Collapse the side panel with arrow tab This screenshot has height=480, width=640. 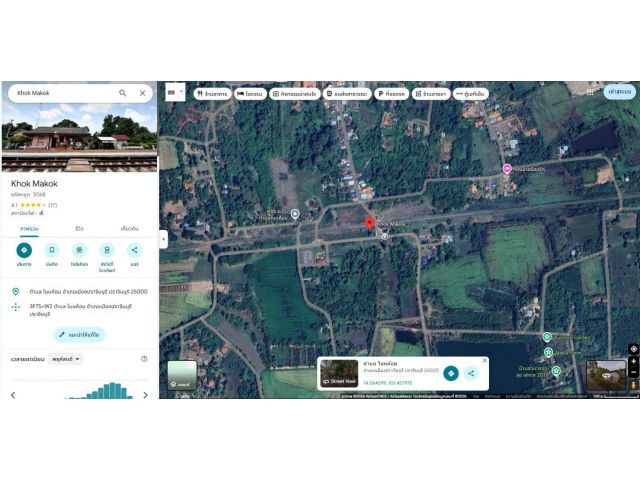point(163,239)
